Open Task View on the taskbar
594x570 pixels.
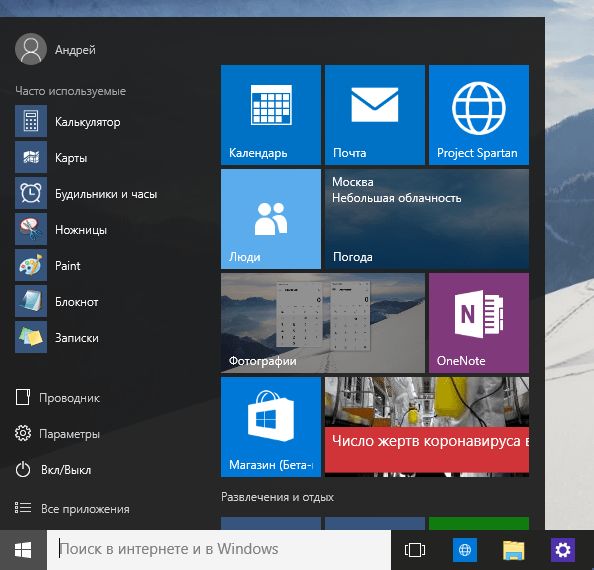[x=415, y=550]
